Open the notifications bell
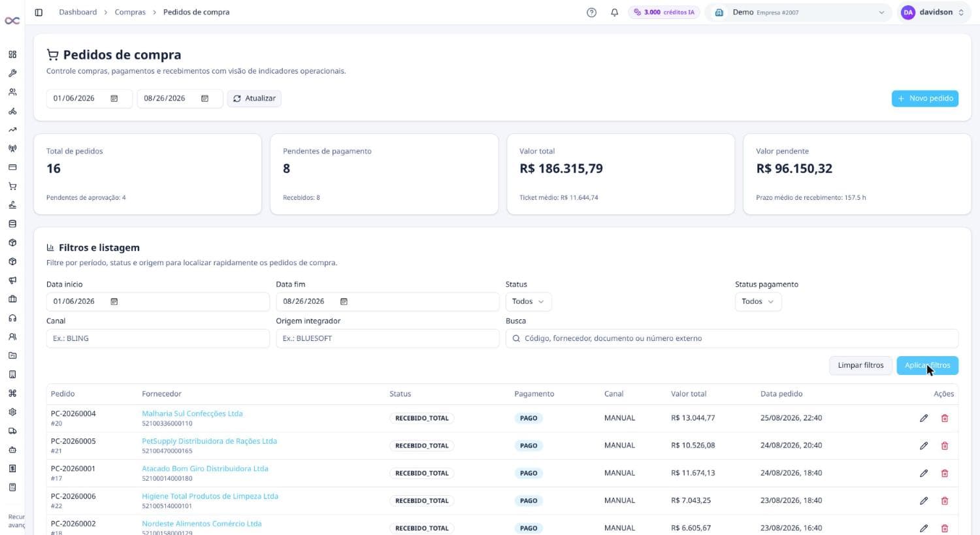 614,12
